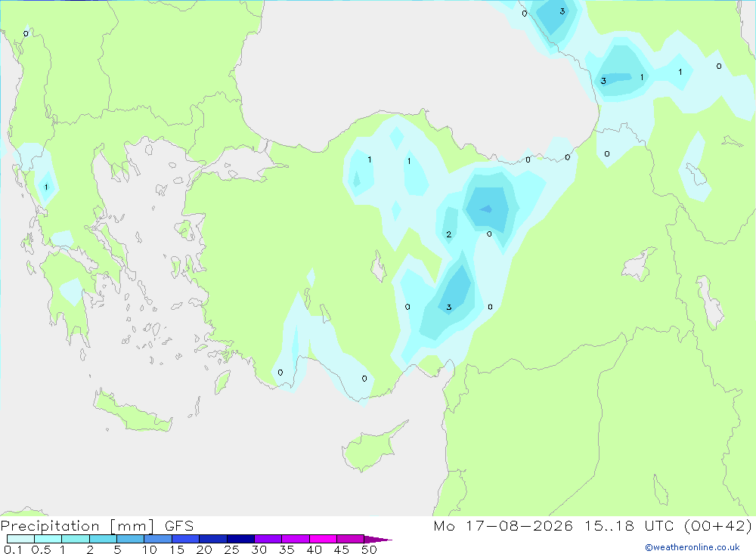Click the '(00+42)' forecast offset text
This screenshot has width=756, height=554.
point(717,525)
